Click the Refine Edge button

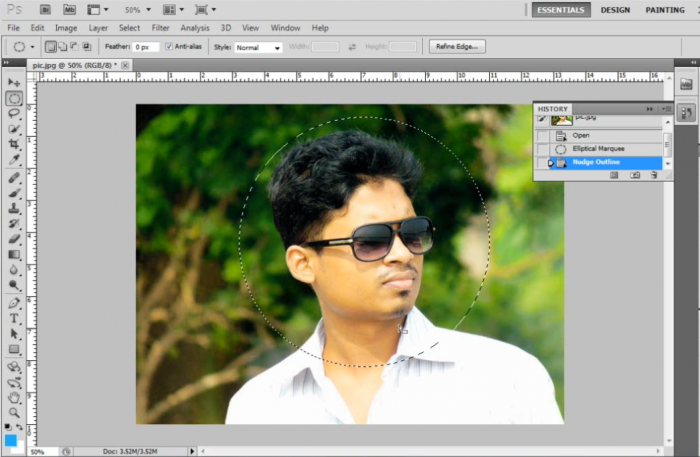coord(457,46)
